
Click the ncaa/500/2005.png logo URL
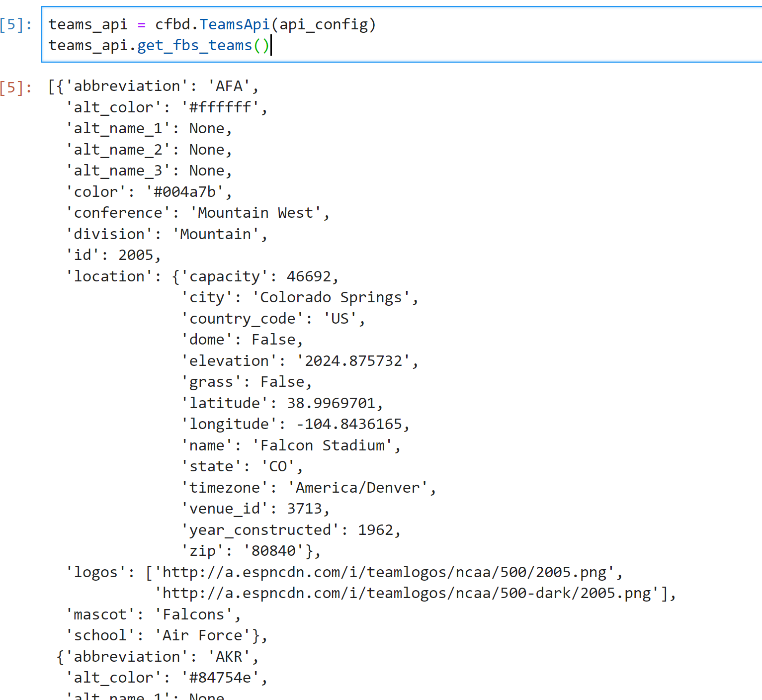(x=384, y=572)
